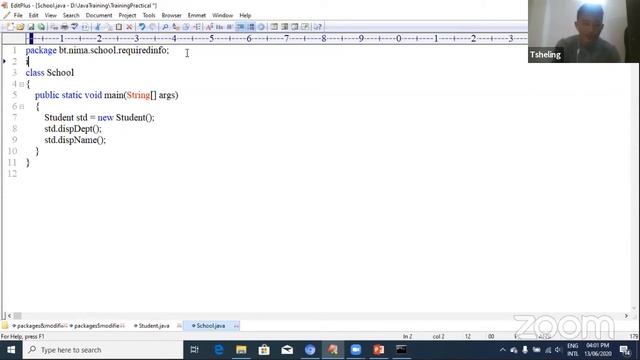
Task: Click the Type here to search box
Action: pyautogui.click(x=102, y=350)
